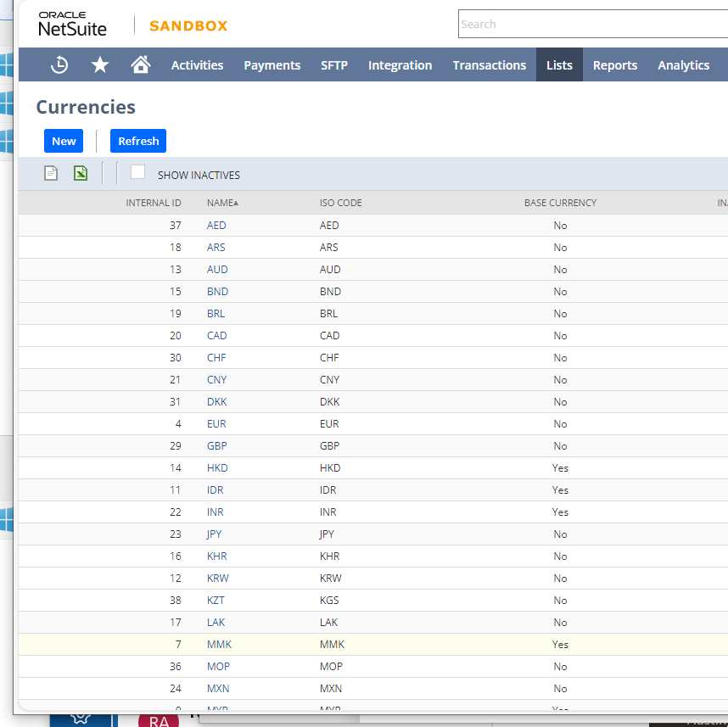The image size is (728, 727).
Task: Toggle the Show Inactives checkbox
Action: (x=138, y=171)
